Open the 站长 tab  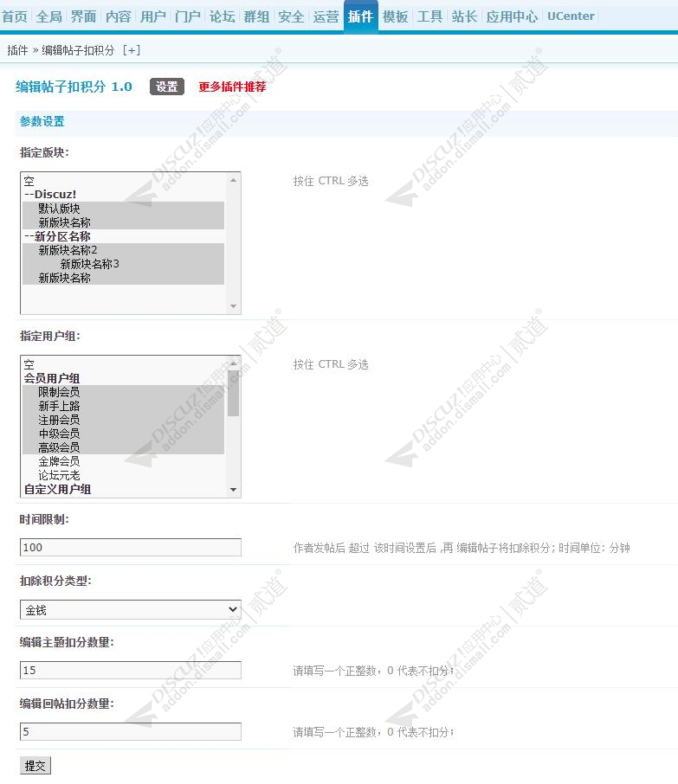464,16
